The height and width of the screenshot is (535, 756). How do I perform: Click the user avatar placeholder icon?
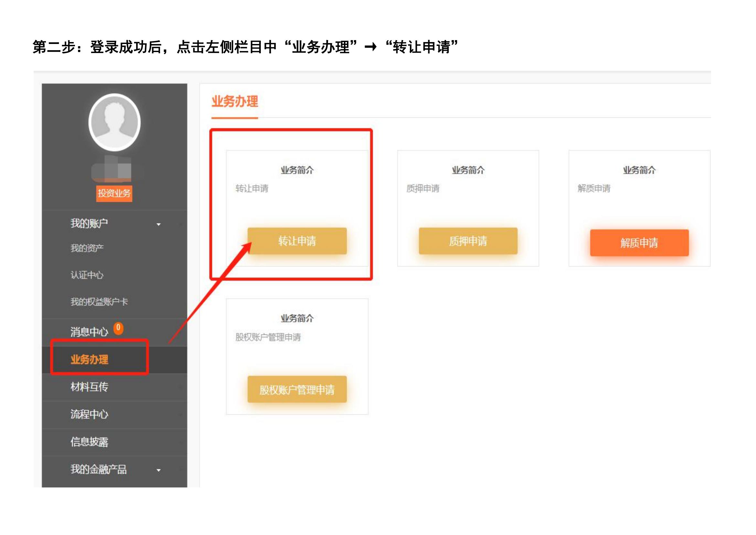coord(115,122)
